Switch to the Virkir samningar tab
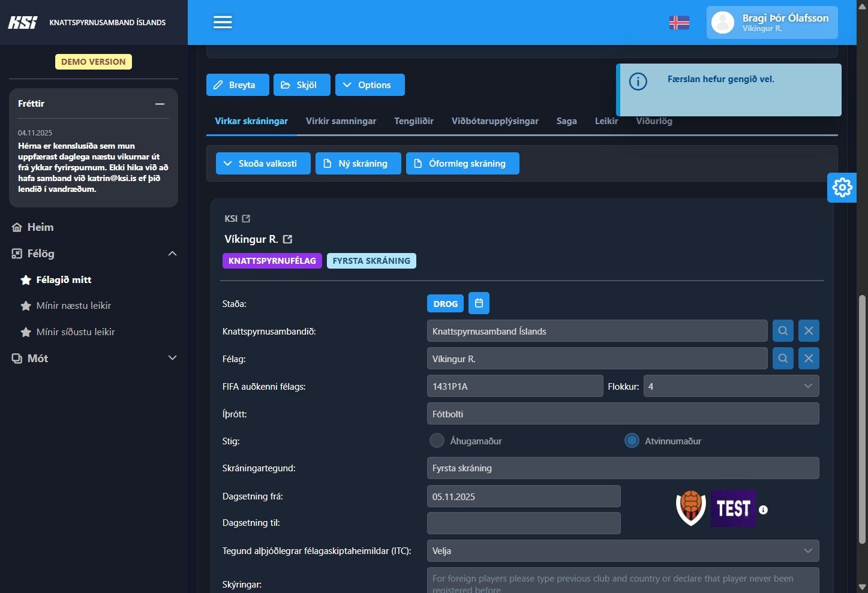 pyautogui.click(x=341, y=121)
